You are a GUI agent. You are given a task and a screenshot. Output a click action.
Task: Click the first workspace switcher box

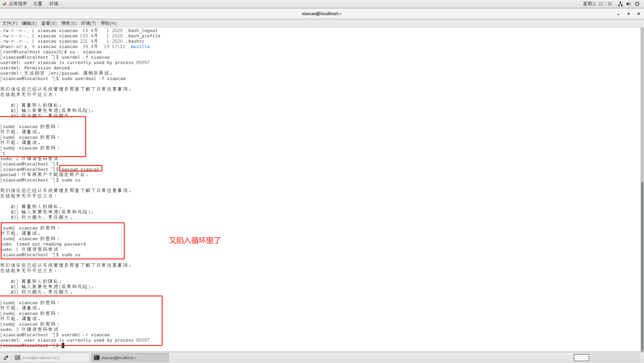click(581, 358)
